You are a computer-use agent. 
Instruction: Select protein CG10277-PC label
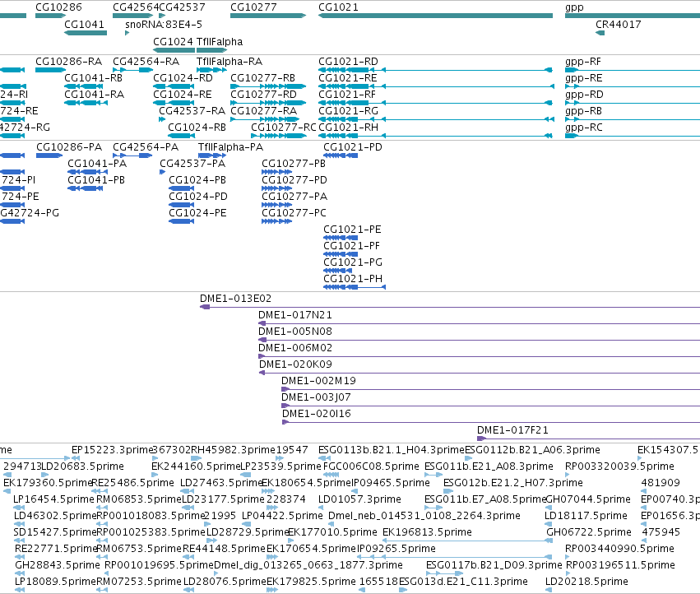[294, 213]
